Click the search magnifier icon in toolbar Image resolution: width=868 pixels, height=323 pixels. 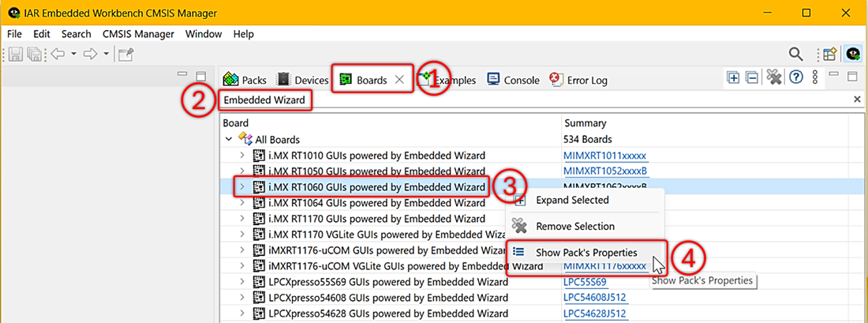point(796,54)
